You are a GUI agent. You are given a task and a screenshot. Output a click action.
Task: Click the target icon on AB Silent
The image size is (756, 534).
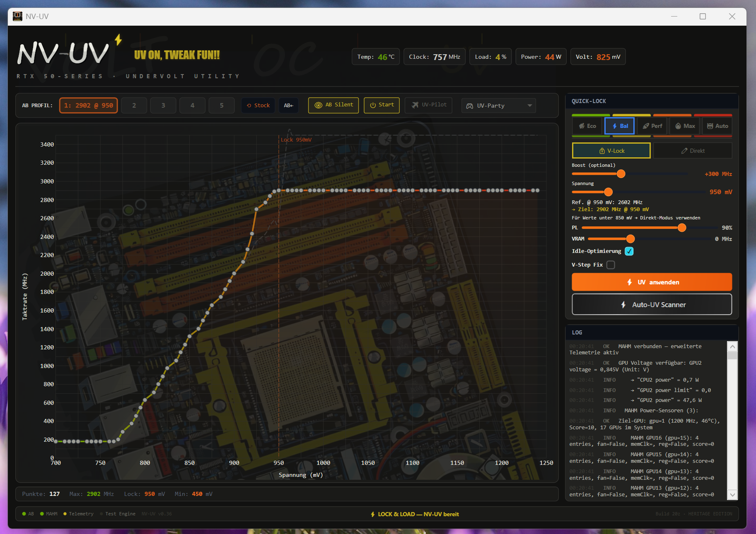319,105
